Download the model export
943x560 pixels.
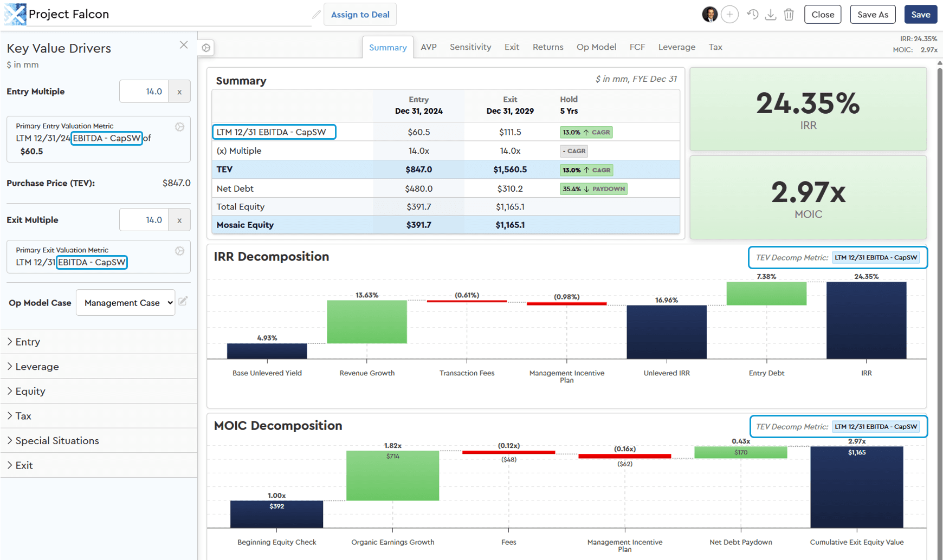(x=771, y=14)
